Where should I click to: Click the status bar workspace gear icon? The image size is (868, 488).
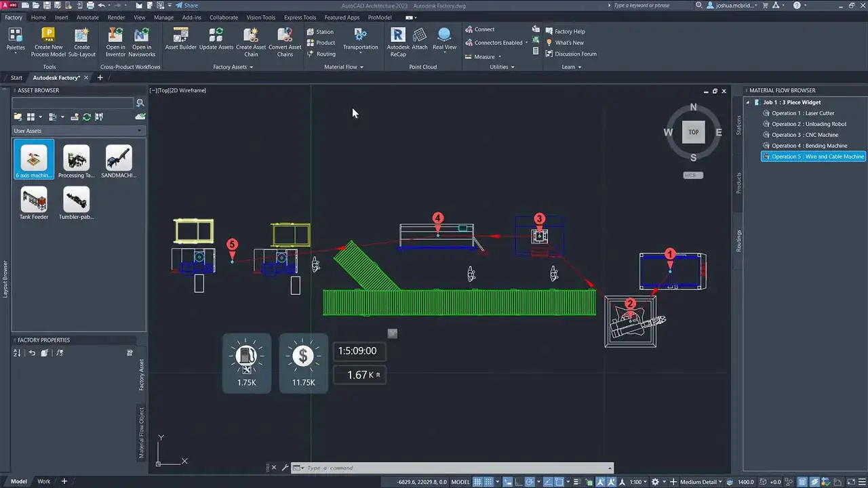pos(655,482)
